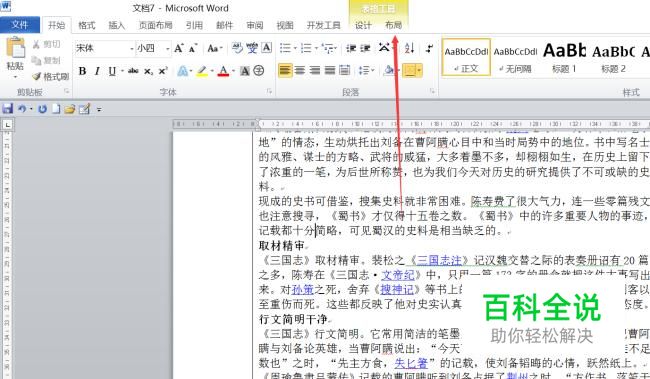Open the Clipboard pane launcher
This screenshot has height=379, width=650.
(x=67, y=91)
